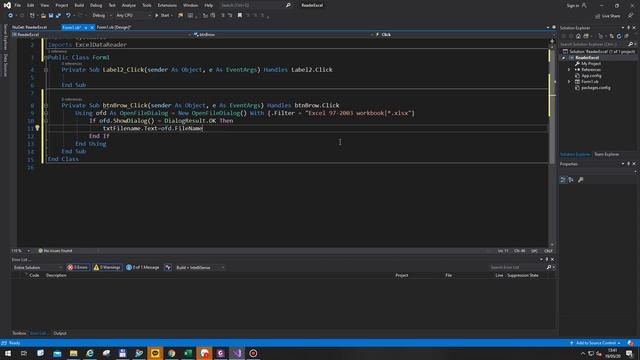Screen dimensions: 640x360
Task: Open Build + IntelliSense dropdown
Action: point(200,268)
